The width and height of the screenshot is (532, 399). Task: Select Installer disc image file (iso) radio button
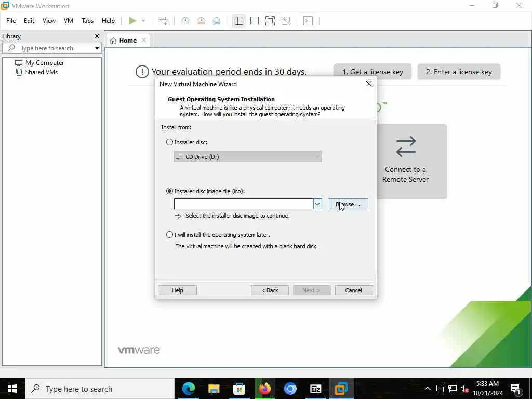pos(170,191)
